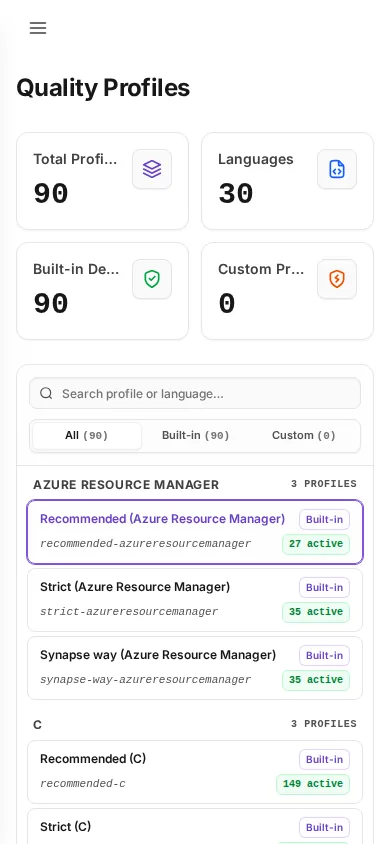Click Built-in badge on Strict (Azure Resource Manager)
Viewport: 390px width, 844px height.
click(x=324, y=587)
